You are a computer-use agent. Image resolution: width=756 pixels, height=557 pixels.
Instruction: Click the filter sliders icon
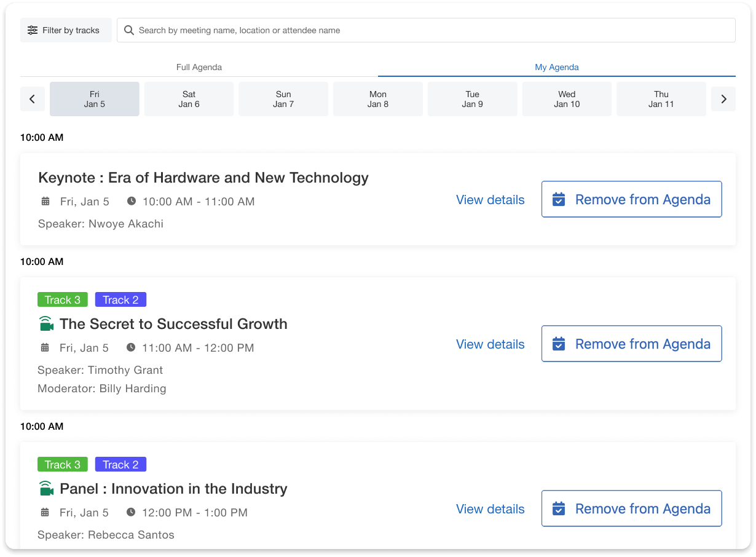[33, 30]
